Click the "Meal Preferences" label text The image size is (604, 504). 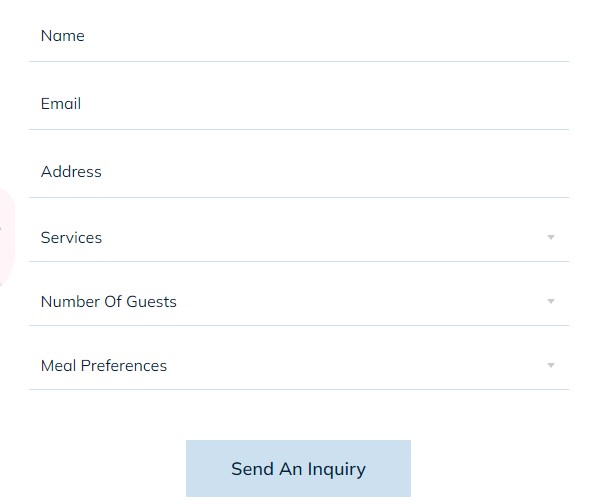click(x=104, y=366)
